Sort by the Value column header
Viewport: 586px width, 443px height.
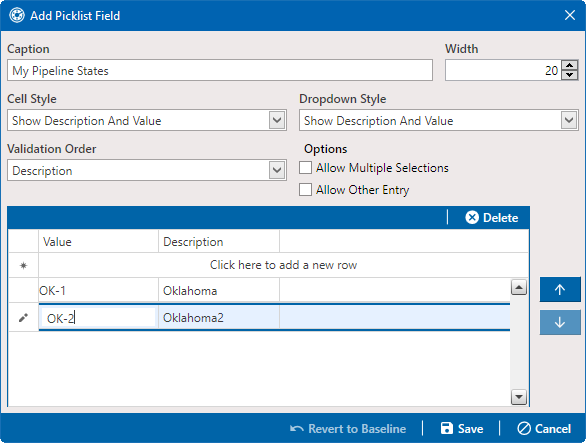(99, 242)
